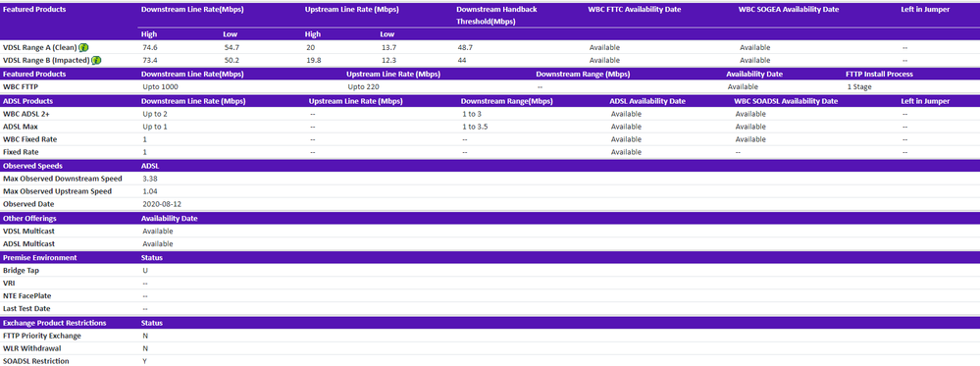Click Available in the VDSL Multicast row
Viewport: 980px width, 366px height.
pyautogui.click(x=158, y=231)
